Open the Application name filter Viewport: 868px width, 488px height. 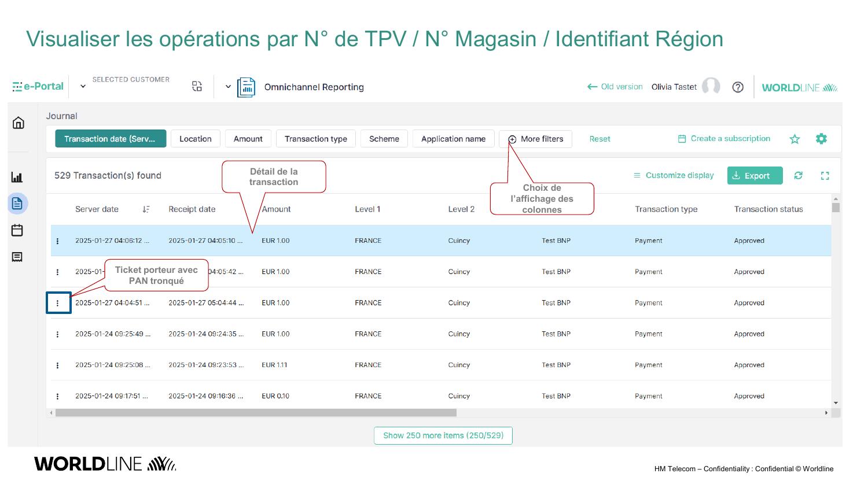[x=454, y=139]
